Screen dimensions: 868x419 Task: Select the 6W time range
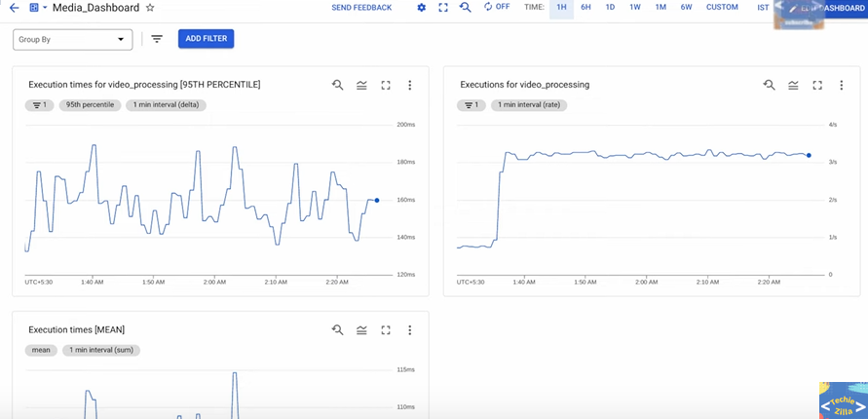(687, 7)
